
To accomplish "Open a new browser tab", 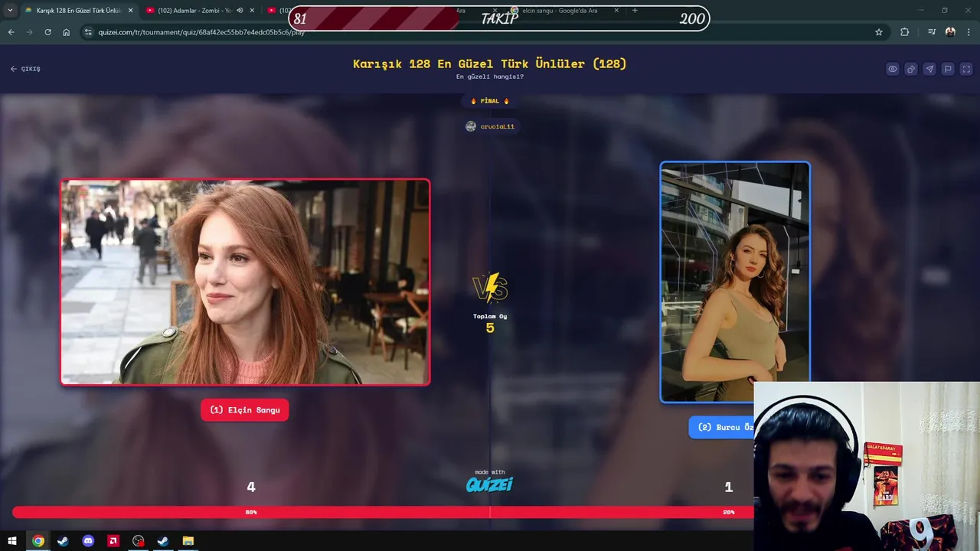I will coord(635,11).
